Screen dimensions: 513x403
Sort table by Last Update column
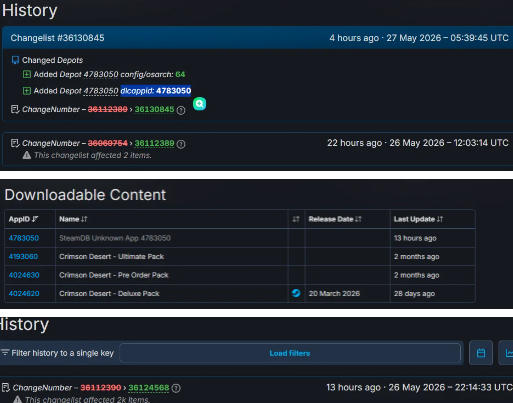418,219
